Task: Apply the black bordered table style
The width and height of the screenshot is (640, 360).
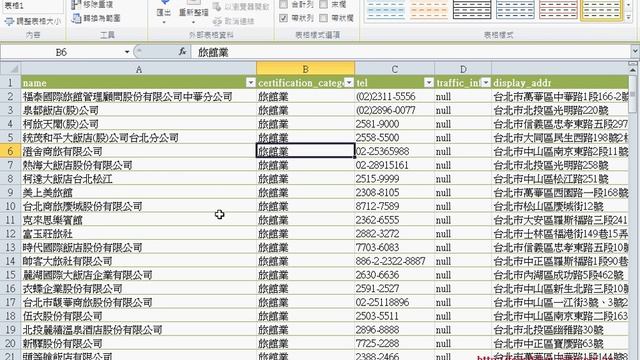Action: [471, 10]
